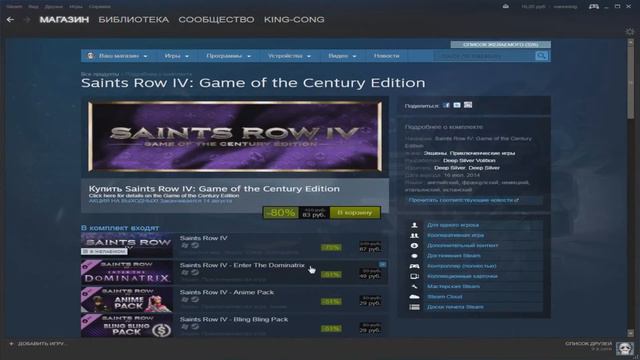Open the Для одного игрока link
The image size is (640, 360).
point(453,225)
